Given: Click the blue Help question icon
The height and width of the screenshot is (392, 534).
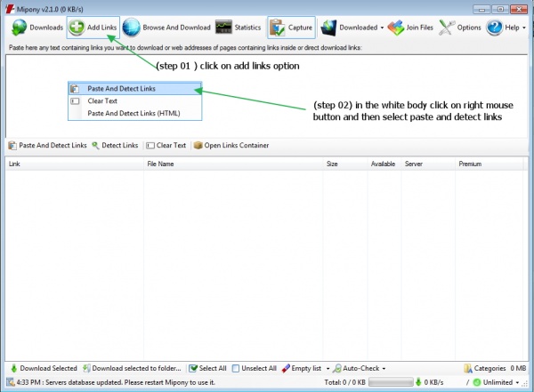Looking at the screenshot, I should click(x=494, y=28).
